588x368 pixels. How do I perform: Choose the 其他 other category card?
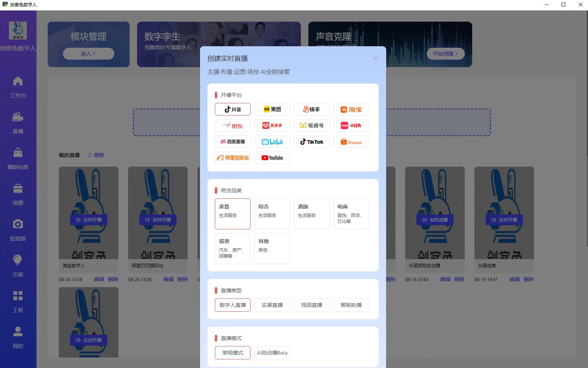pyautogui.click(x=272, y=248)
